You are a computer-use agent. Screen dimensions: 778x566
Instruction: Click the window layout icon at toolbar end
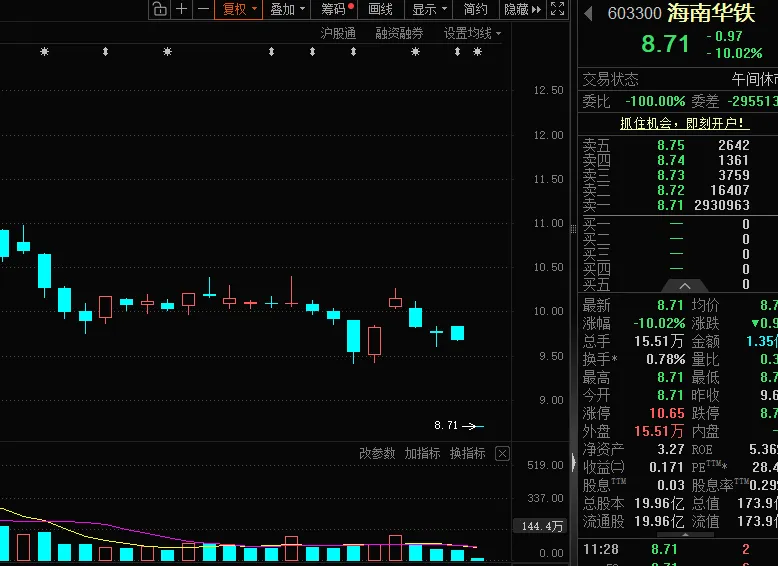[x=557, y=9]
